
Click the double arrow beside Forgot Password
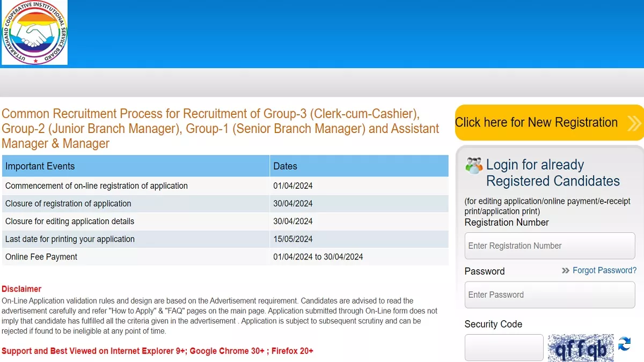[x=566, y=271]
